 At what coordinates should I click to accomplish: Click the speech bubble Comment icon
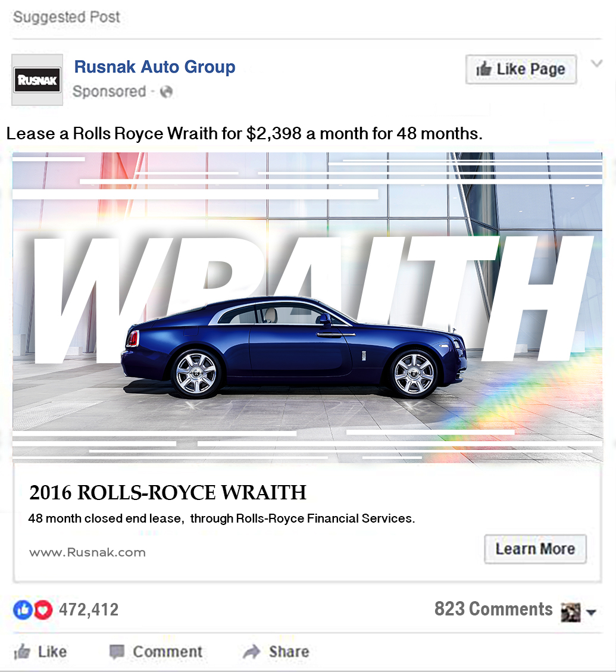(x=117, y=652)
